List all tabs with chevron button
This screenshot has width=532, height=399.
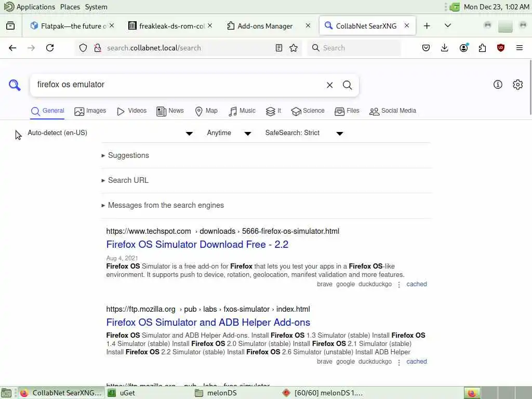pyautogui.click(x=447, y=26)
